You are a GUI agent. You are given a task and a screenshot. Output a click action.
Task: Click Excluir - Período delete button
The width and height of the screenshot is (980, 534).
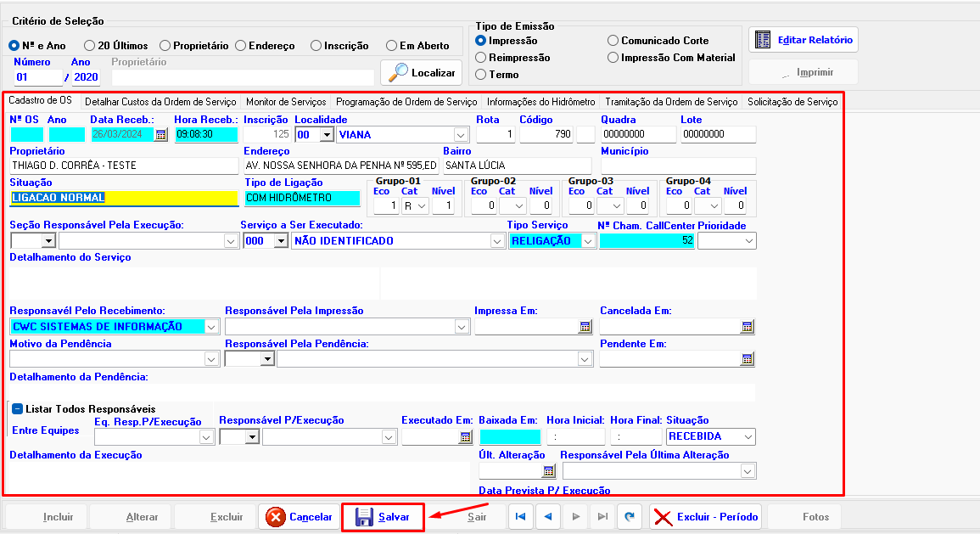coord(705,517)
